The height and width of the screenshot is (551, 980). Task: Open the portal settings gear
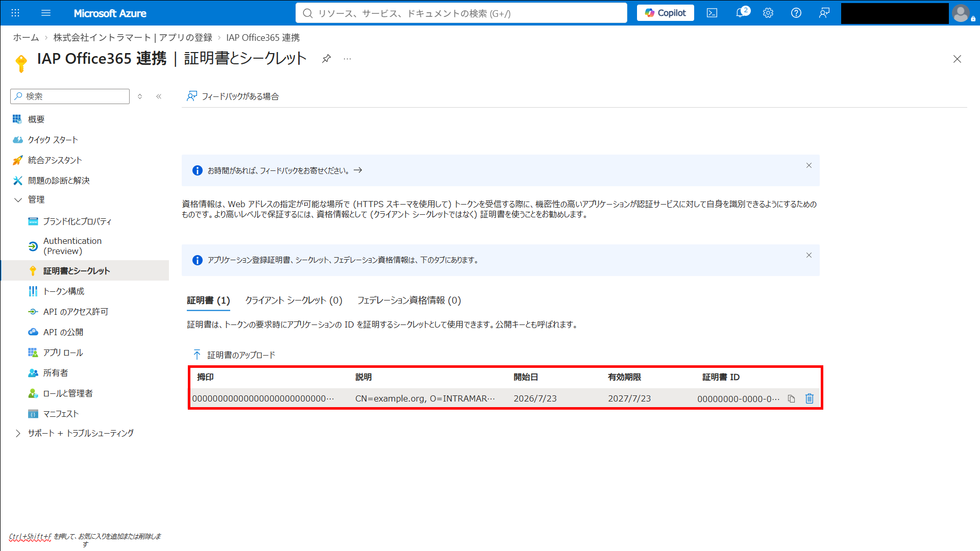pos(768,13)
